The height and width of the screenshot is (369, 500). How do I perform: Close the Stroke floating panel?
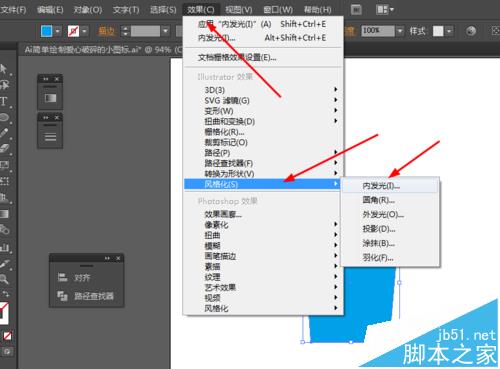point(57,118)
